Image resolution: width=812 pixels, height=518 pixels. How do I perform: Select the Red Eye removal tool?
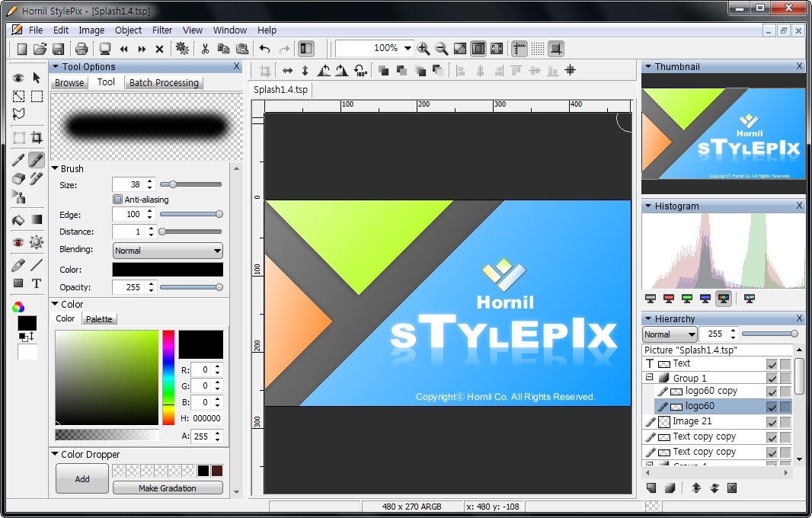[x=18, y=242]
